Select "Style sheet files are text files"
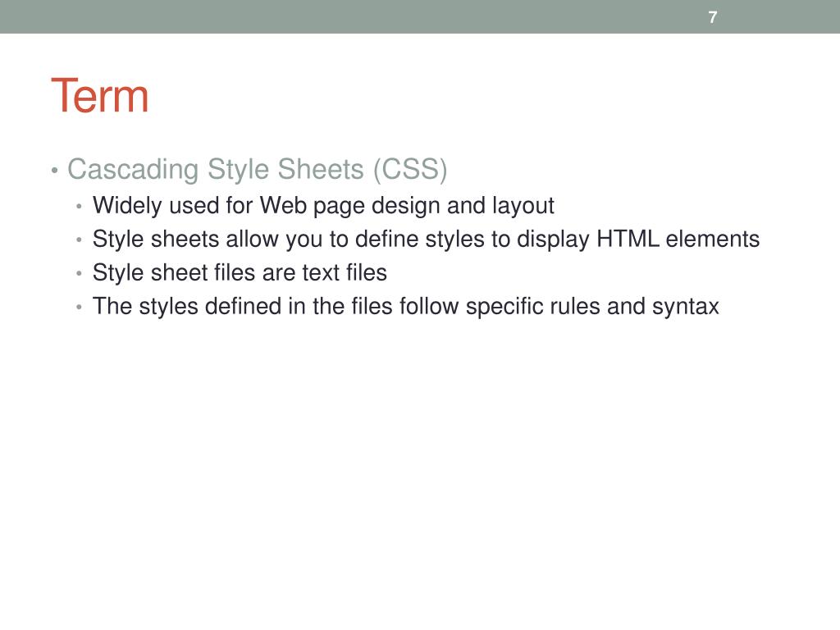 point(240,272)
